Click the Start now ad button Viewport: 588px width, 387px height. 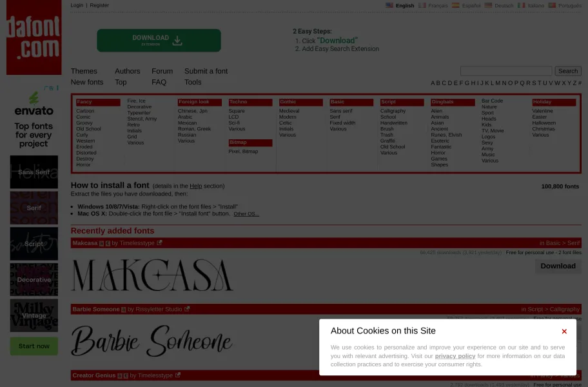(x=34, y=346)
